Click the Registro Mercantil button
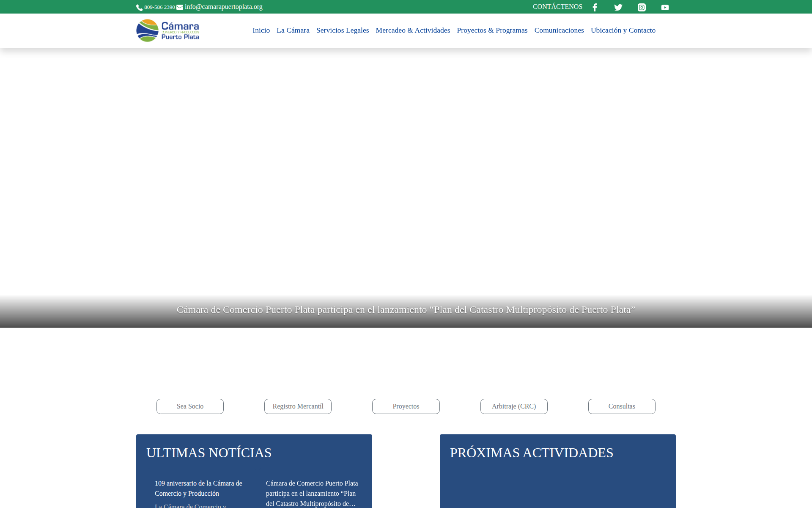Screen dimensions: 812x508 298,406
